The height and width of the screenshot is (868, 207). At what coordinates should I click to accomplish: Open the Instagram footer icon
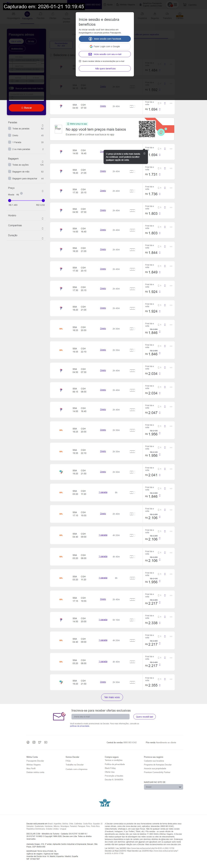(x=34, y=742)
